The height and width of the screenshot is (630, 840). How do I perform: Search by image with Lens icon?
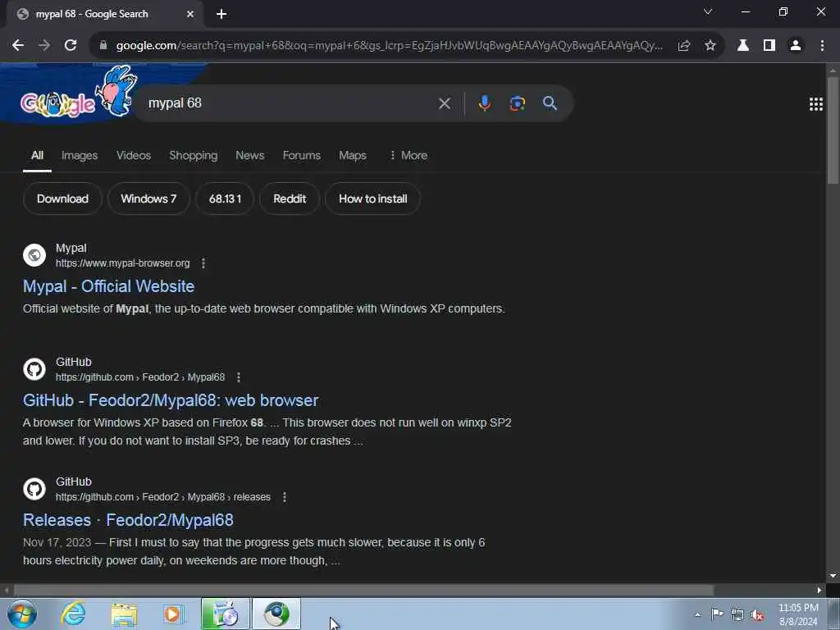[x=517, y=103]
